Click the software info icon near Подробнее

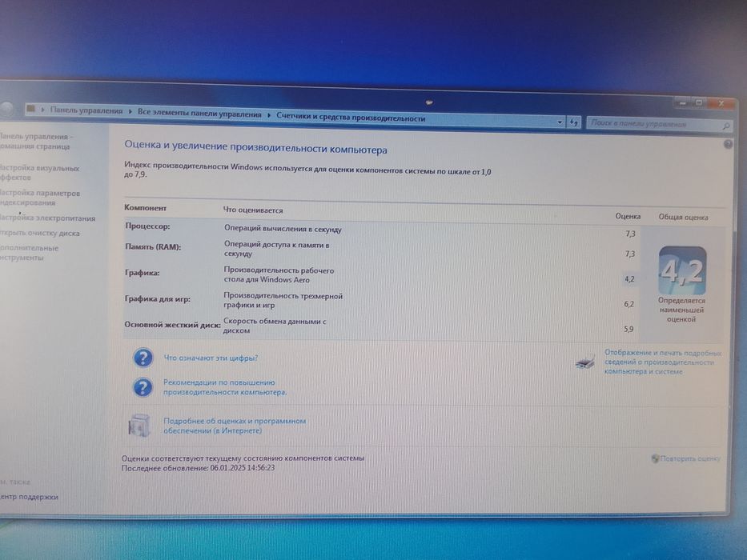[x=139, y=426]
